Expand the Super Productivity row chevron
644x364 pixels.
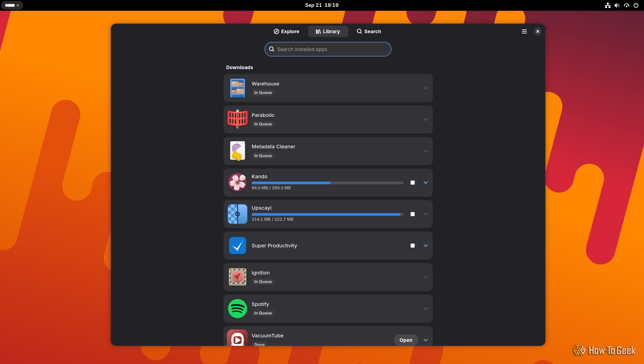426,246
